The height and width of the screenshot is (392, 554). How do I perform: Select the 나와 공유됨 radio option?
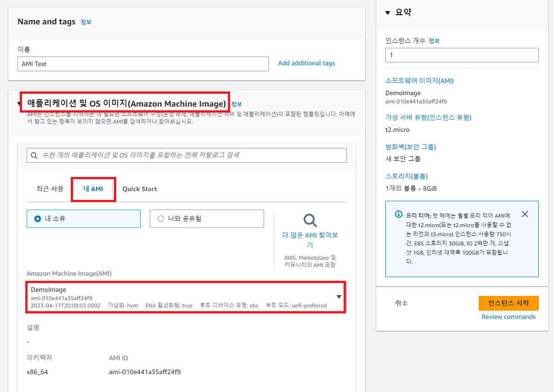pyautogui.click(x=207, y=219)
